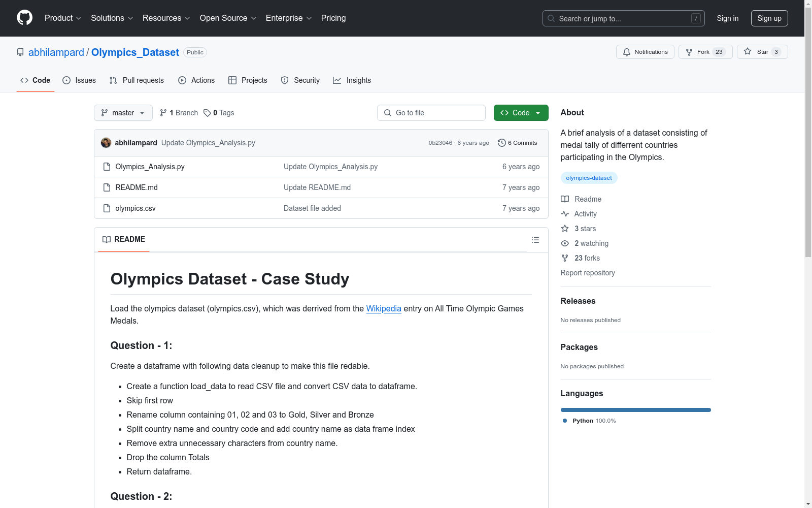The height and width of the screenshot is (508, 812).
Task: Open the Open Source dropdown
Action: click(228, 18)
